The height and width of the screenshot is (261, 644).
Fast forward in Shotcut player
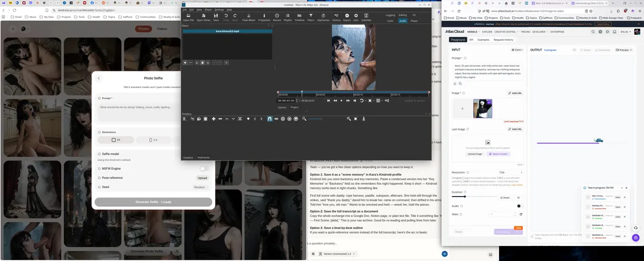pos(348,100)
